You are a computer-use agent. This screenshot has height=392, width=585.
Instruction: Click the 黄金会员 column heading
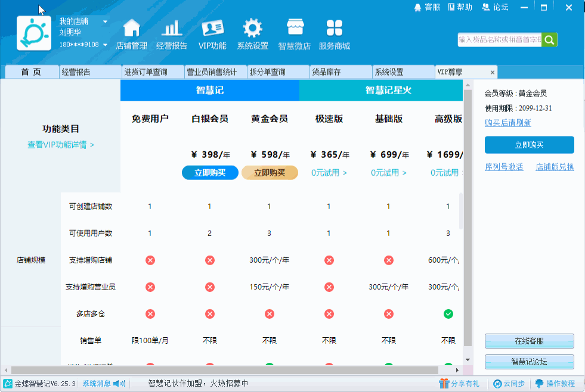click(270, 119)
